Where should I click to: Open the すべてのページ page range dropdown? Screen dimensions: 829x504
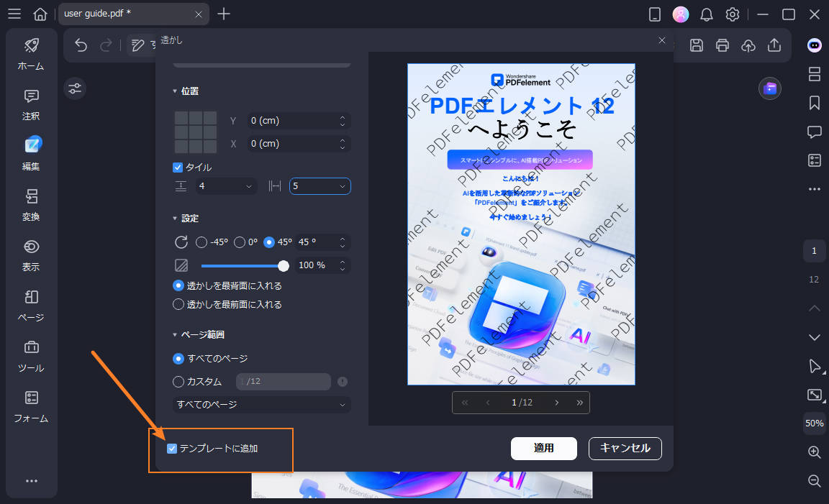click(261, 405)
